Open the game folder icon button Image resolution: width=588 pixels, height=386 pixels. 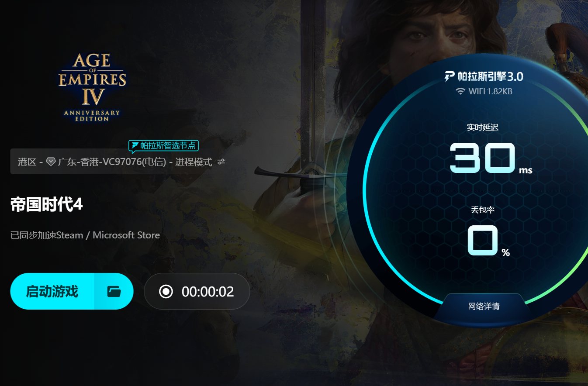(x=114, y=291)
